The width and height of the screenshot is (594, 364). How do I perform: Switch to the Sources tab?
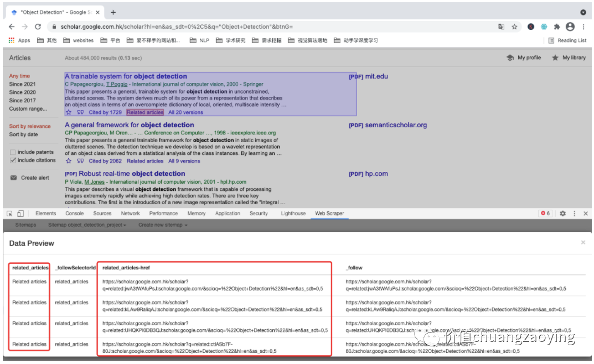tap(102, 214)
